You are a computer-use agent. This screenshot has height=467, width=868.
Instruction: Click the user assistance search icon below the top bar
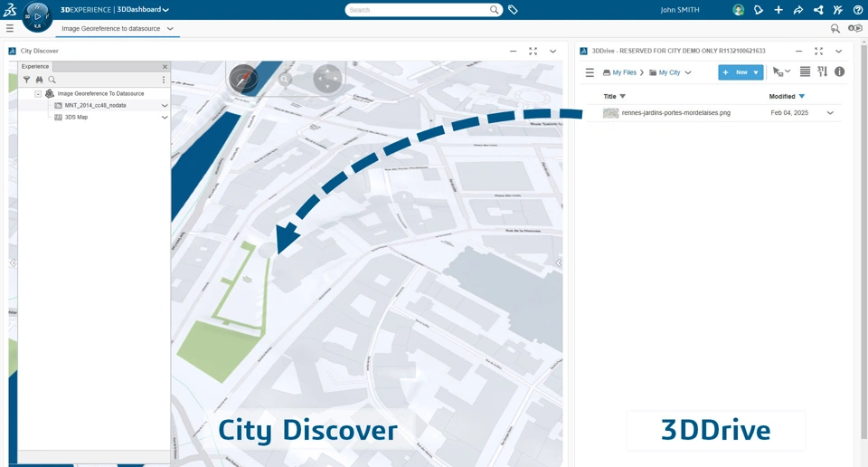pos(835,28)
